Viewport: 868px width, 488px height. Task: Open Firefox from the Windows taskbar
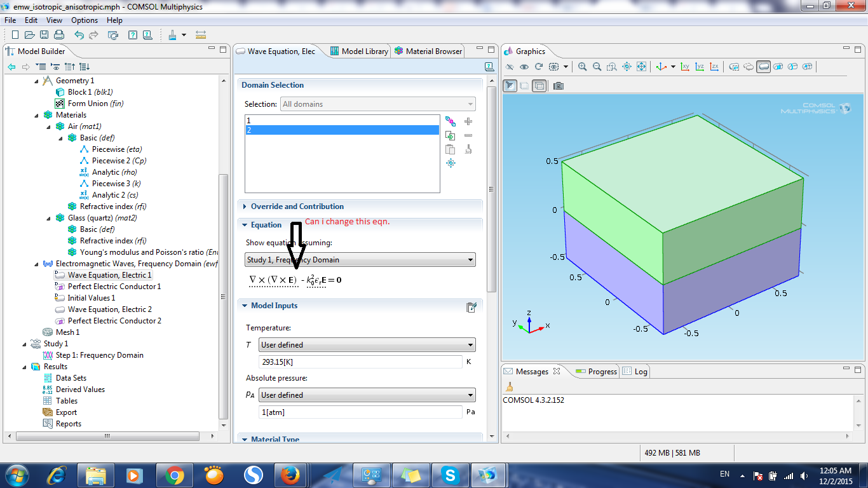coord(289,475)
